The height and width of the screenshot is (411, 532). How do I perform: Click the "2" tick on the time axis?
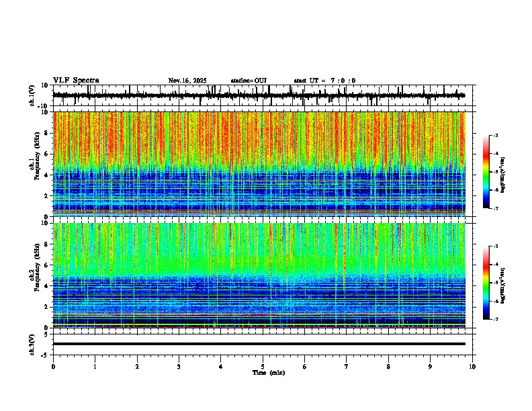pos(137,367)
